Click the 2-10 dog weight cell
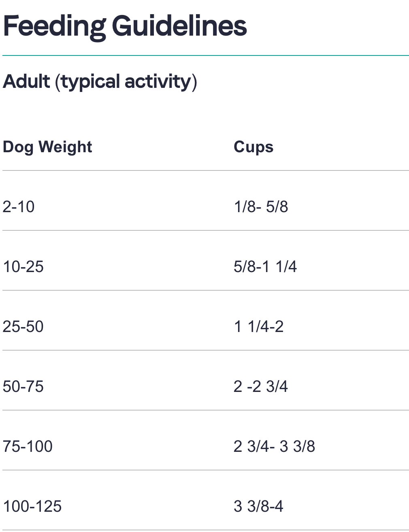The width and height of the screenshot is (409, 532). pyautogui.click(x=19, y=207)
